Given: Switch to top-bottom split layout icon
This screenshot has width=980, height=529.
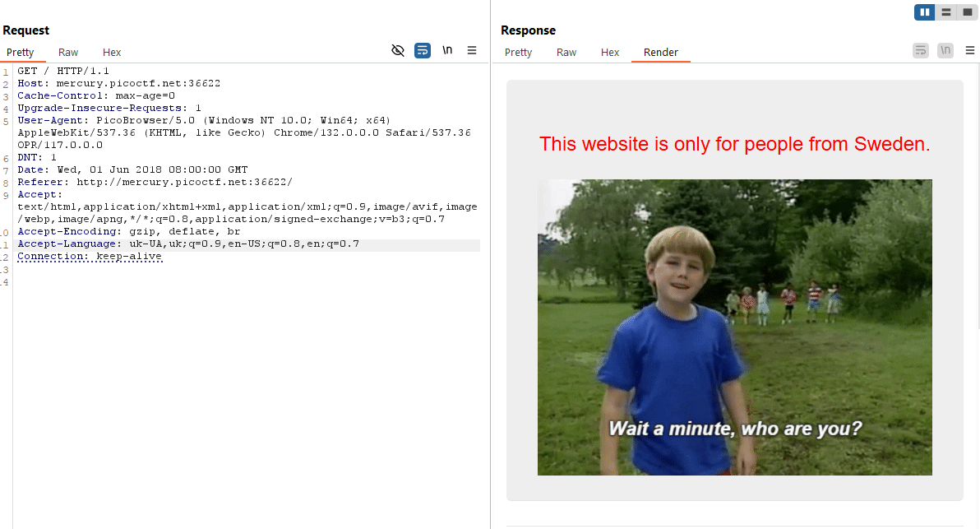Looking at the screenshot, I should tap(946, 12).
